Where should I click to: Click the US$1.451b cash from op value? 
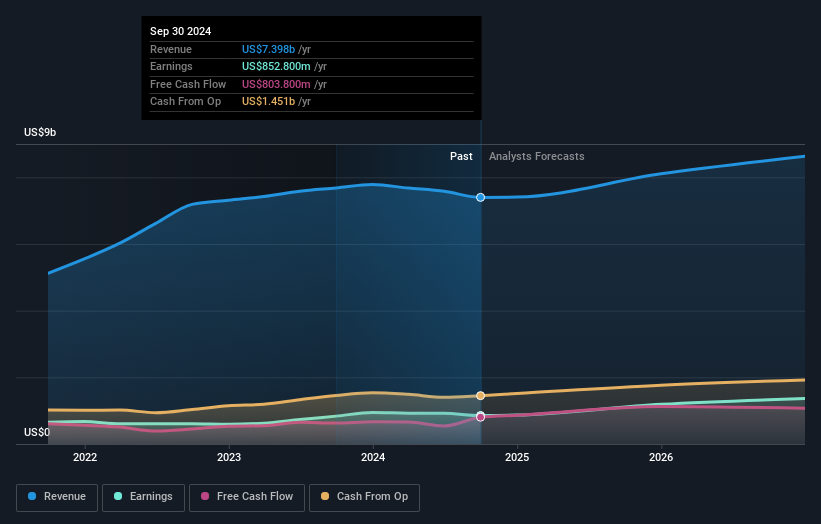click(268, 102)
